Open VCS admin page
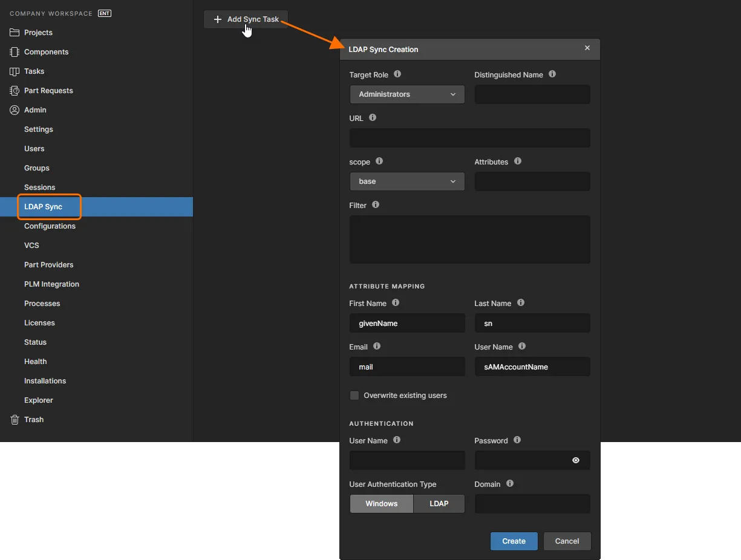This screenshot has width=741, height=560. coord(31,246)
